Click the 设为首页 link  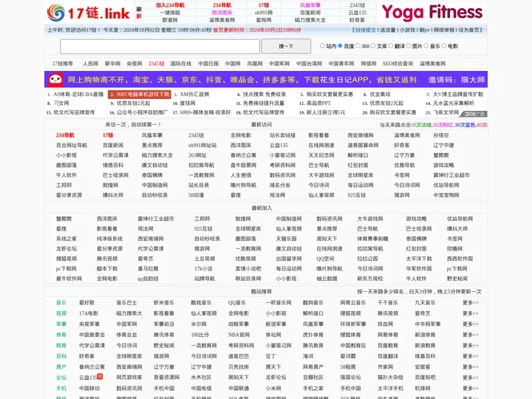pos(469,30)
